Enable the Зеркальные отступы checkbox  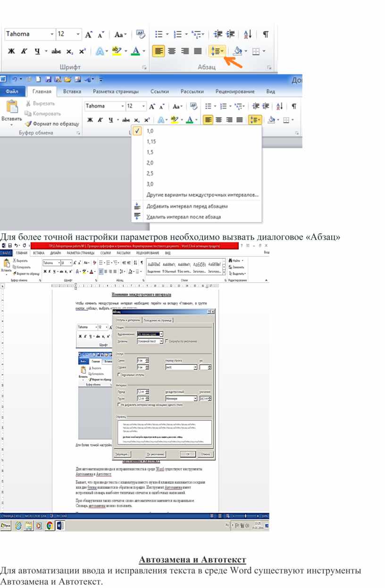coord(118,375)
